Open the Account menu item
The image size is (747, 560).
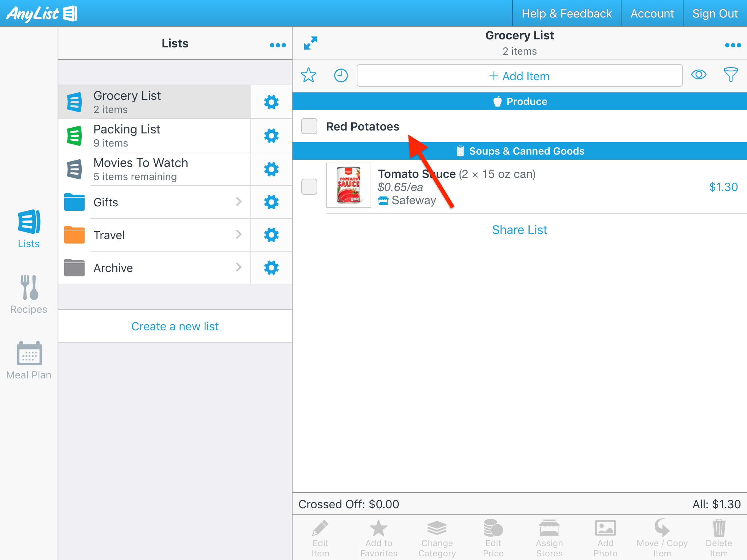pos(652,13)
